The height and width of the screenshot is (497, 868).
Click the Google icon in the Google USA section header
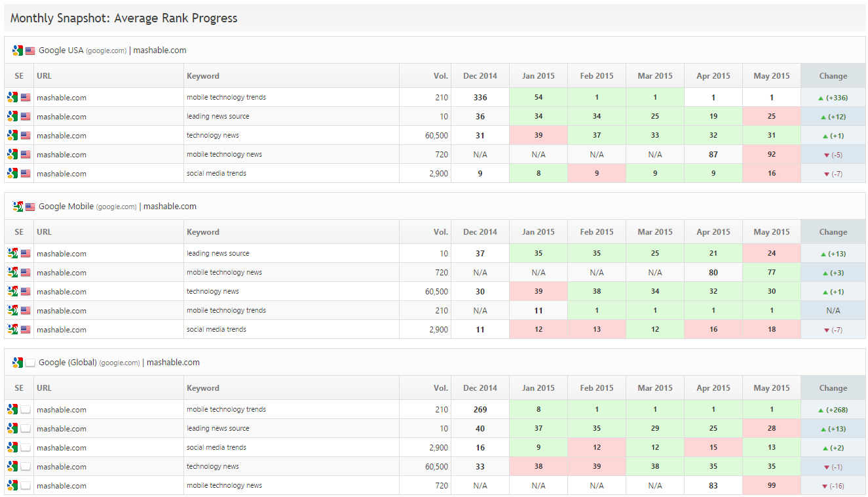pos(18,50)
